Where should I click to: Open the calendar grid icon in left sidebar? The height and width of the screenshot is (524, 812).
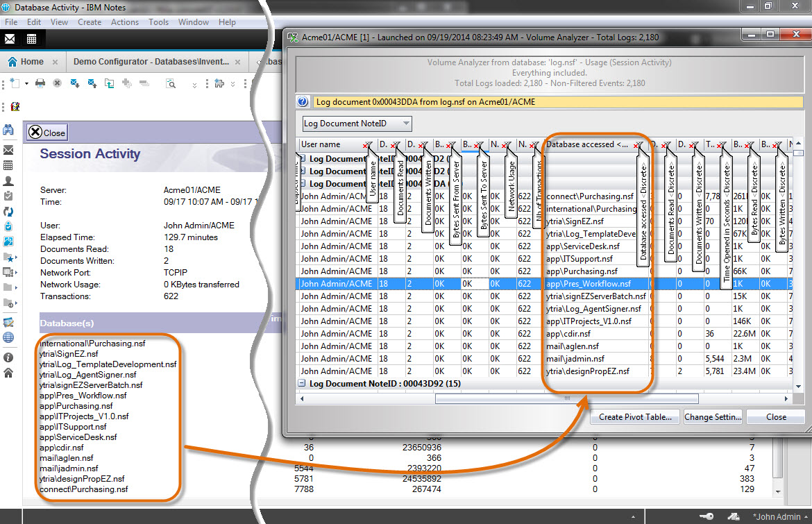[8, 166]
